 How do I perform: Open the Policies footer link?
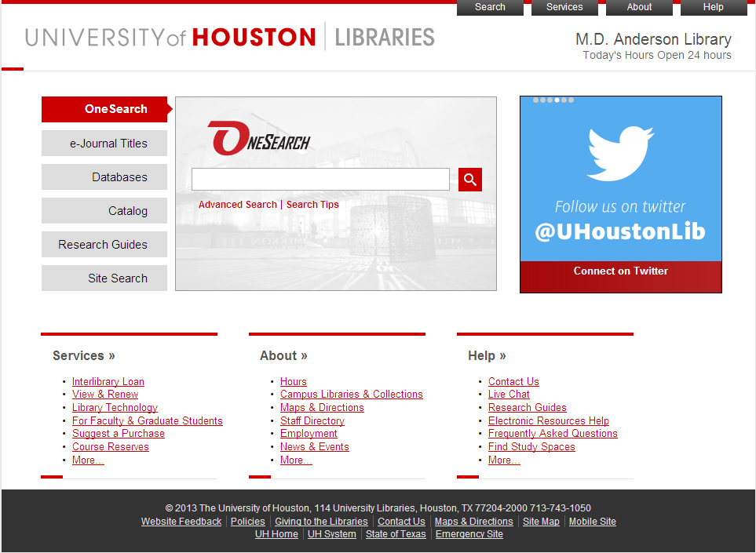248,521
